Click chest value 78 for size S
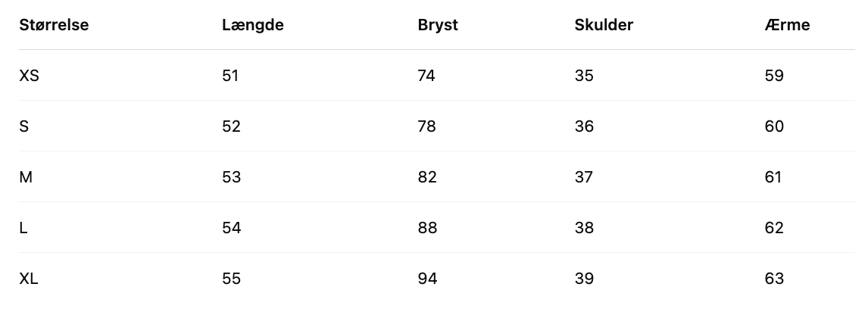 point(427,126)
